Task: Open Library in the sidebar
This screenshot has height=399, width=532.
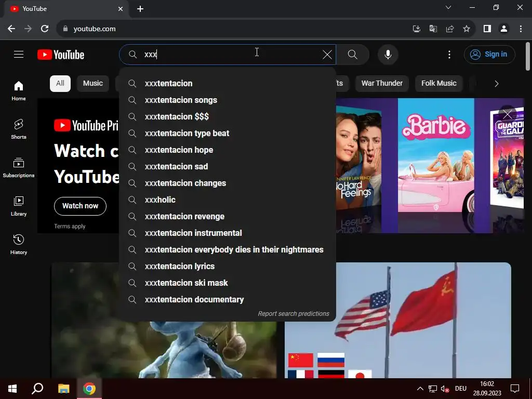Action: [x=19, y=206]
